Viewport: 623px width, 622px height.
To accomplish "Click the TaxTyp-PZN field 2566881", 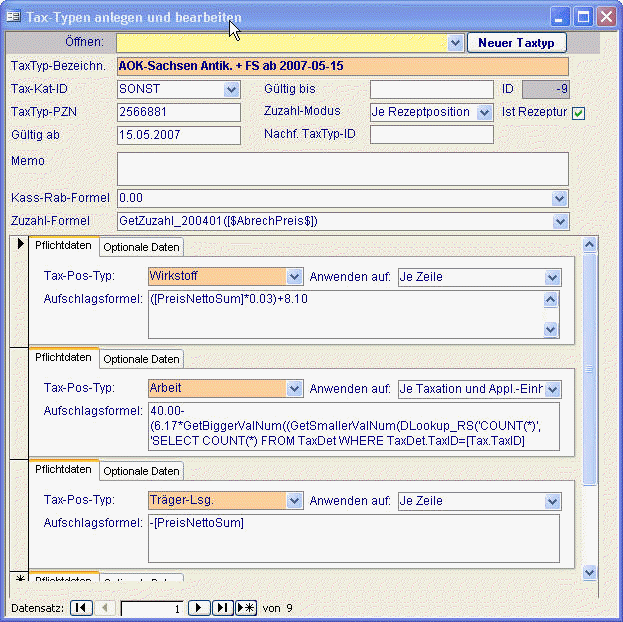I will (x=179, y=112).
